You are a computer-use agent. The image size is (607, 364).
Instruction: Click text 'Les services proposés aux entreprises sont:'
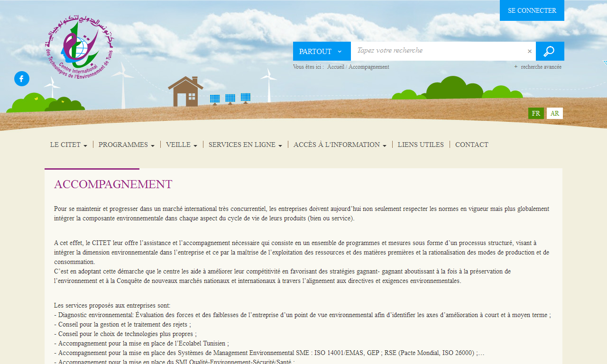112,306
